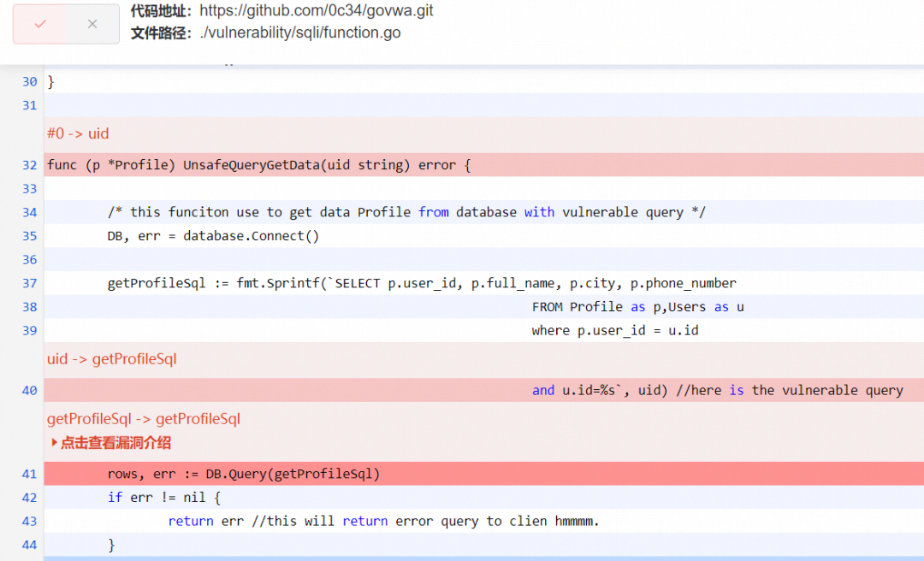Expand the 点击查看漏洞介绍 vulnerability description
Screen dimensions: 924x561
pyautogui.click(x=110, y=443)
